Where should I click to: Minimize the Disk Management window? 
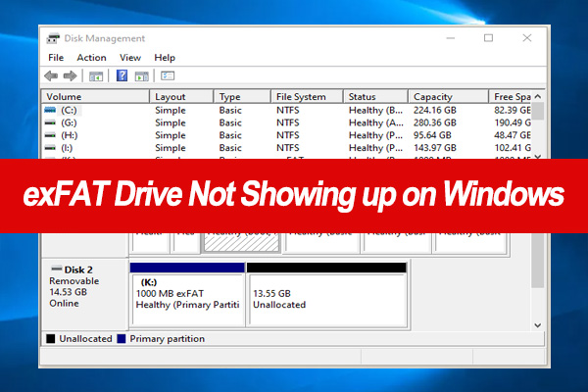pos(451,38)
